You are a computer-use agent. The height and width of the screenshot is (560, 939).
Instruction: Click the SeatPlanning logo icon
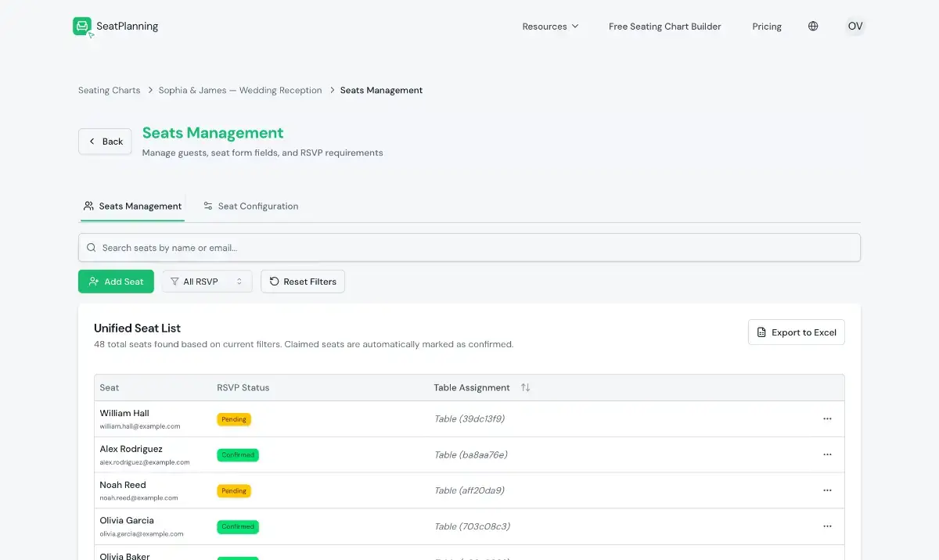point(83,27)
